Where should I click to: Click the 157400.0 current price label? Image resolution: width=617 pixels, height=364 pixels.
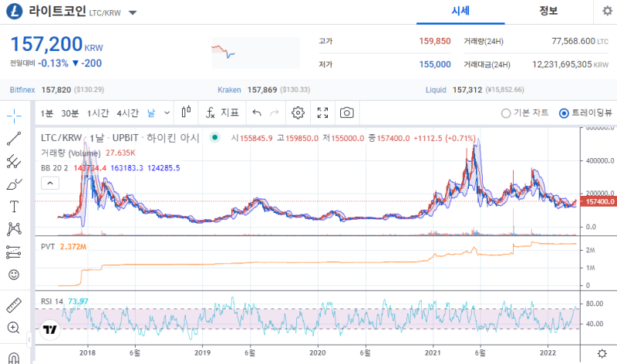click(598, 201)
